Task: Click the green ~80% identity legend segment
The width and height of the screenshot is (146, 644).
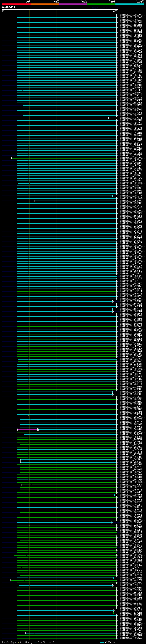Action: pyautogui.click(x=101, y=4)
